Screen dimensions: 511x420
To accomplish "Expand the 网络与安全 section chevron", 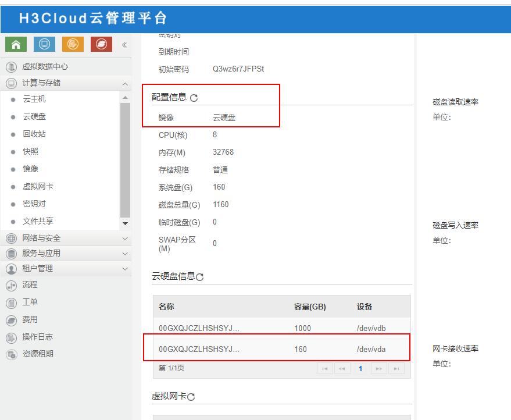I will (x=125, y=239).
